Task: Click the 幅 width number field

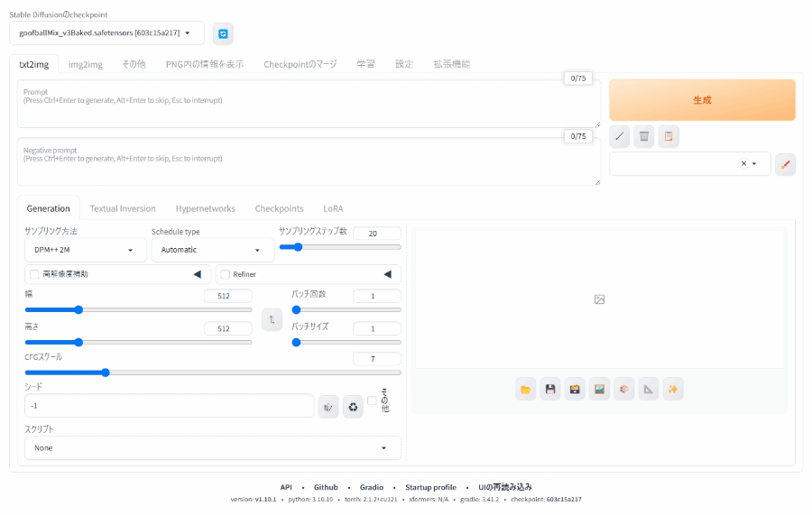Action: (x=228, y=296)
